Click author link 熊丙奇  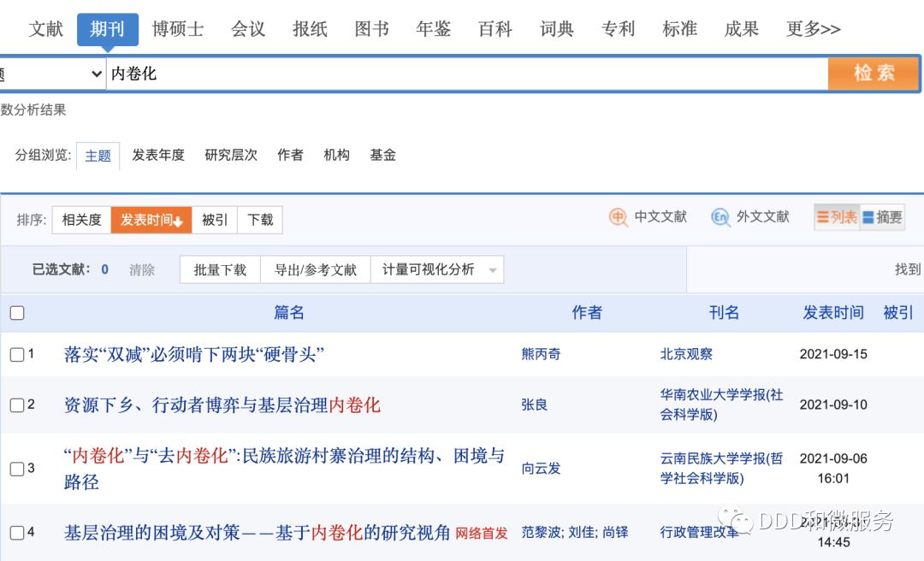[x=541, y=354]
